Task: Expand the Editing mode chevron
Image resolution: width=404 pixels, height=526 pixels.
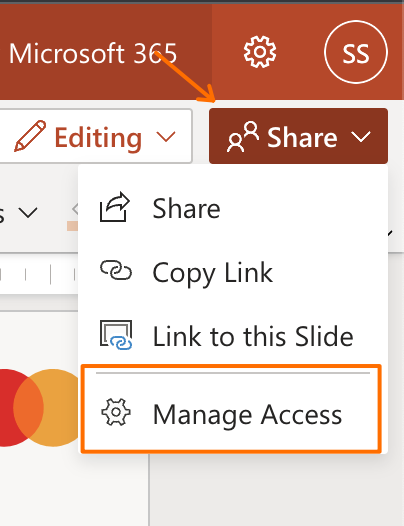Action: (166, 137)
